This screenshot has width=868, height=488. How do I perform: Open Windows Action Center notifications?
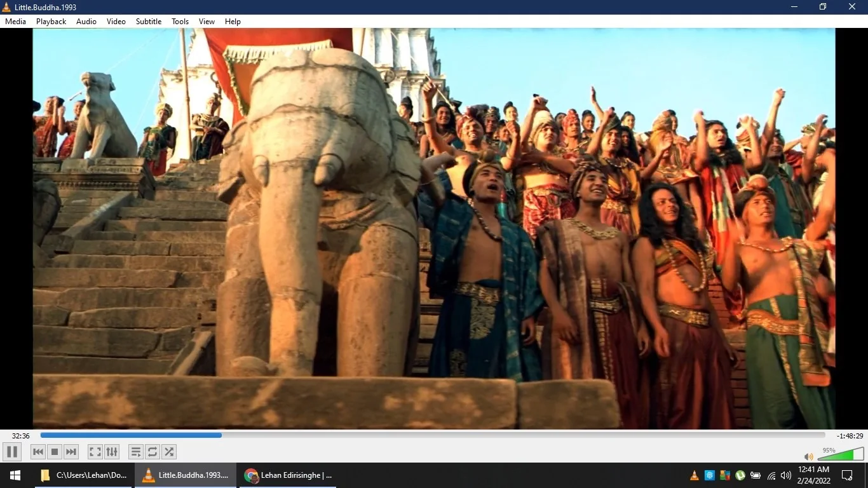click(x=847, y=475)
